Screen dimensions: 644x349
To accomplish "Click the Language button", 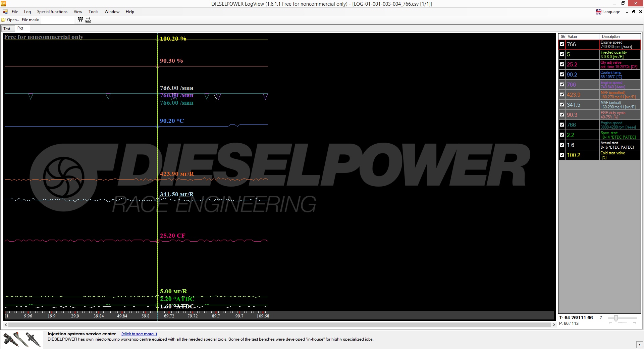I will (x=608, y=12).
